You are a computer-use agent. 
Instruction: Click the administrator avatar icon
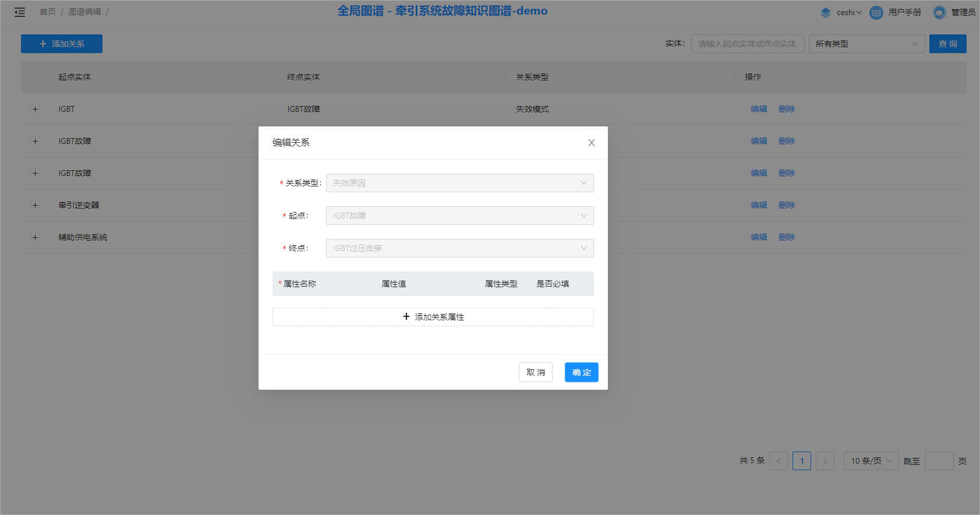(x=939, y=12)
